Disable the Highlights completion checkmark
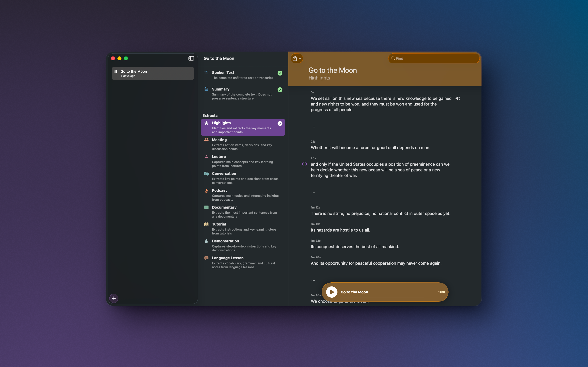 (280, 123)
